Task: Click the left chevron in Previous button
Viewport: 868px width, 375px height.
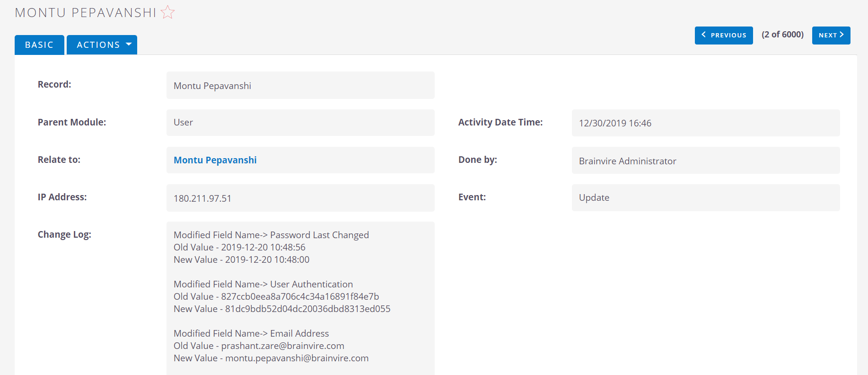Action: [703, 35]
